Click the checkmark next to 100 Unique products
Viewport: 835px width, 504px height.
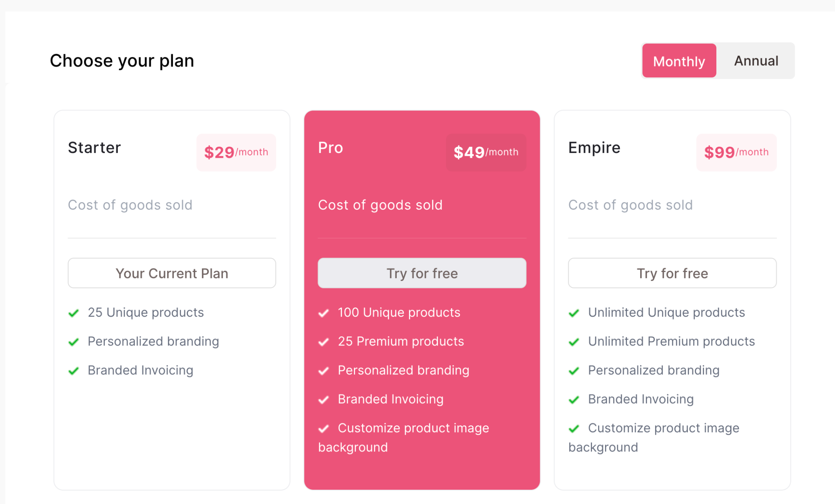(324, 313)
